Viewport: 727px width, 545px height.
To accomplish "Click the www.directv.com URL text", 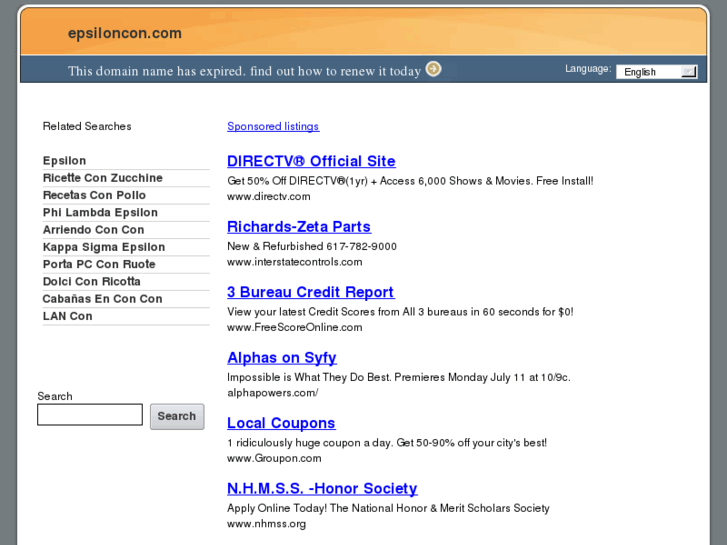I will tap(268, 196).
